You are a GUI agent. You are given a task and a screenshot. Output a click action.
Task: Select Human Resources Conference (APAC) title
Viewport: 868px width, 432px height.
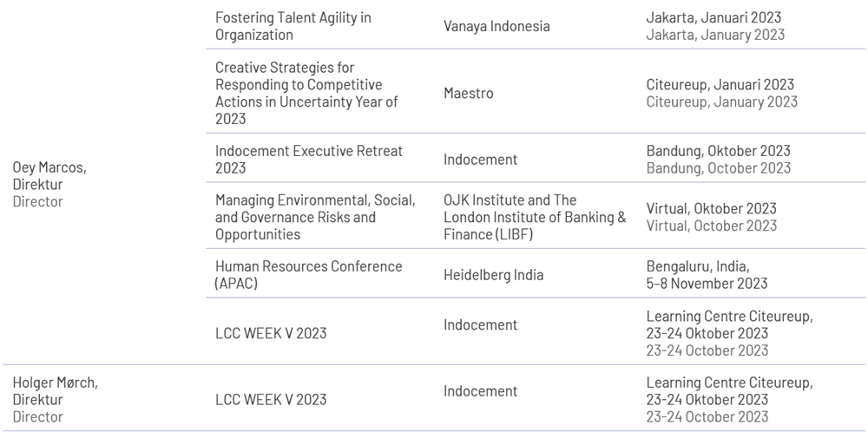coord(309,275)
